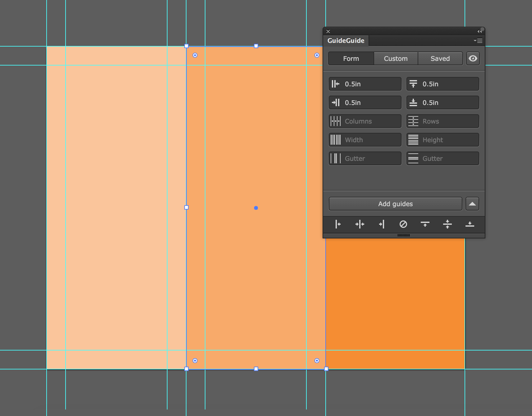
Task: Select the Form tab
Action: point(351,59)
